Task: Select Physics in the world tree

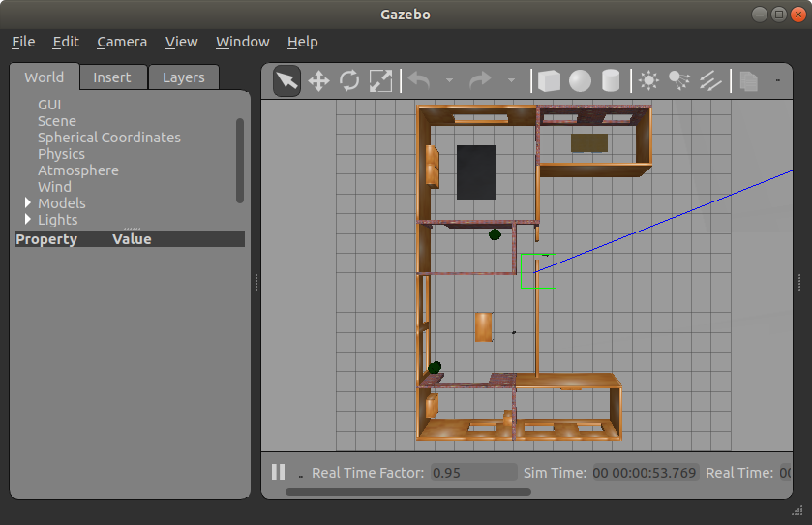Action: (61, 154)
